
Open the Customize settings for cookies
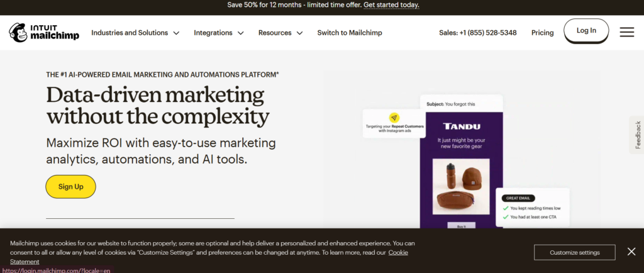[574, 252]
